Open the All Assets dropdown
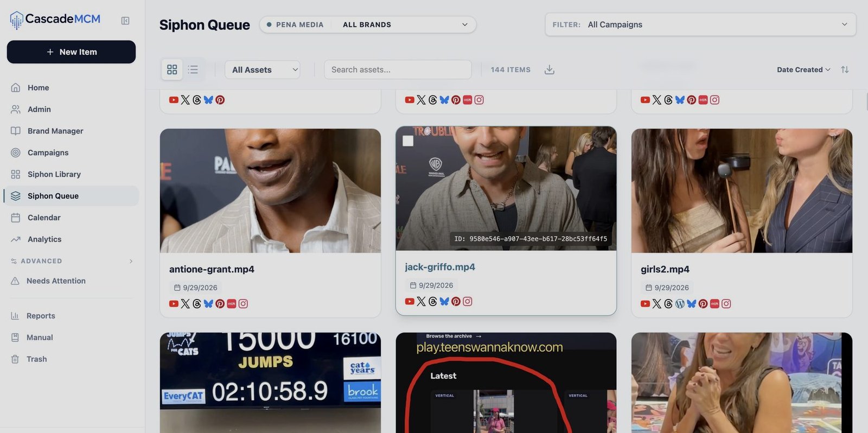The width and height of the screenshot is (868, 433). tap(263, 69)
